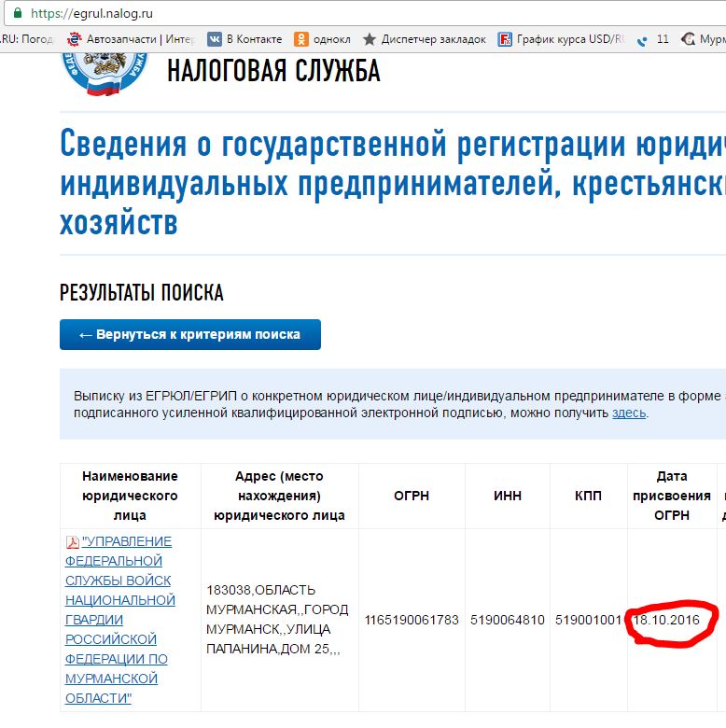Click the ОГРН number 1165190061783
Screen dimensions: 726x728
coord(412,620)
